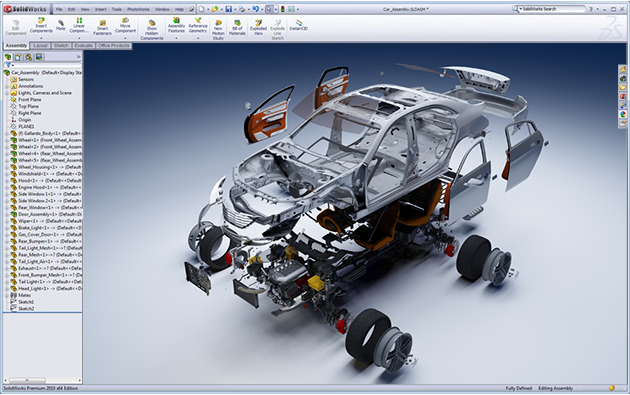Click the Select cursor tool

(269, 9)
